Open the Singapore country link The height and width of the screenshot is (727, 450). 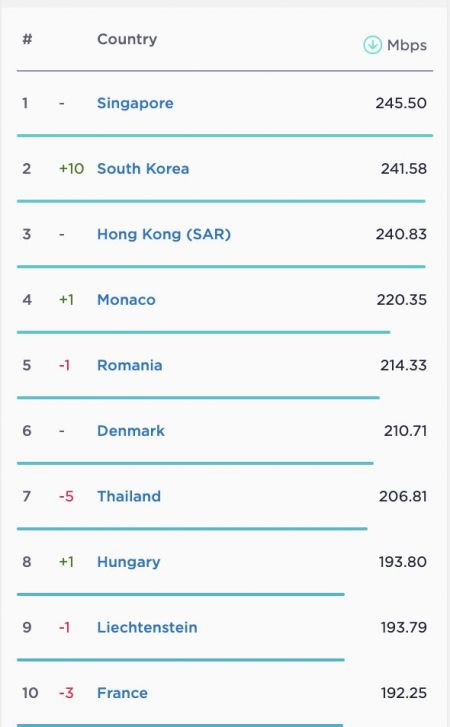135,103
